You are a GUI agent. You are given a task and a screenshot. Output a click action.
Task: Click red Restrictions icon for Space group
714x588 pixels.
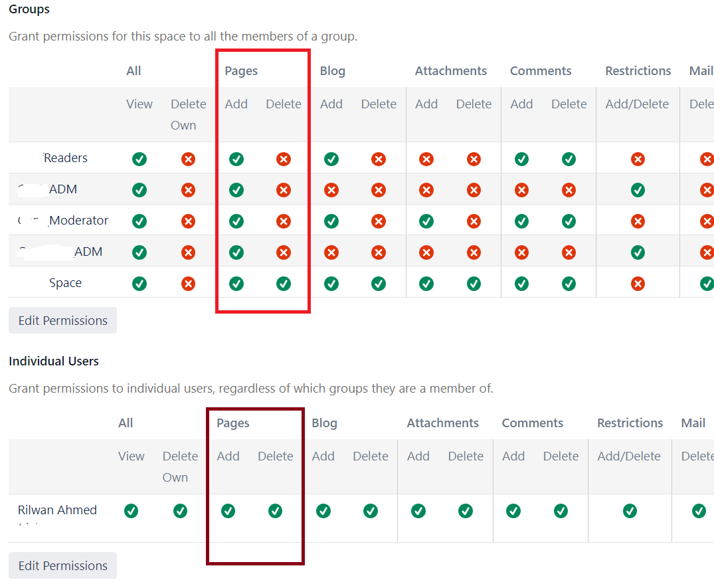tap(638, 283)
